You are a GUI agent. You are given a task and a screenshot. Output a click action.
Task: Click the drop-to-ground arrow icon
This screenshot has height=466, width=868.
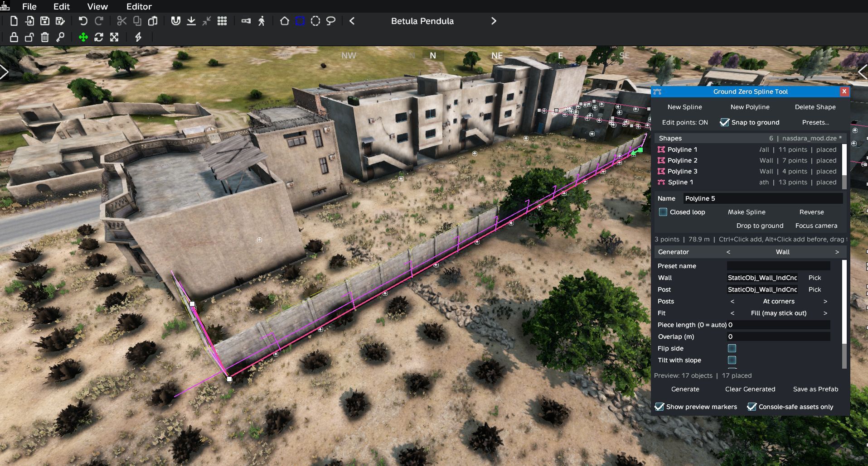(x=191, y=21)
